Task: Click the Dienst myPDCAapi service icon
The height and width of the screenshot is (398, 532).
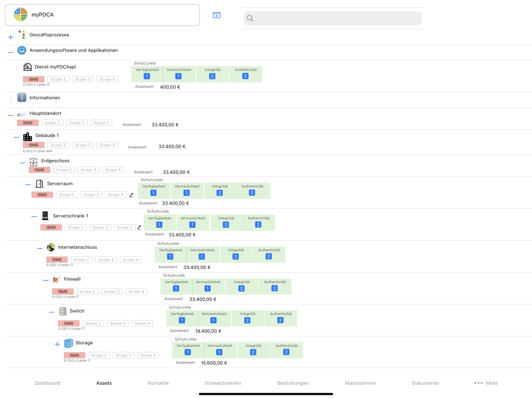Action: [28, 67]
